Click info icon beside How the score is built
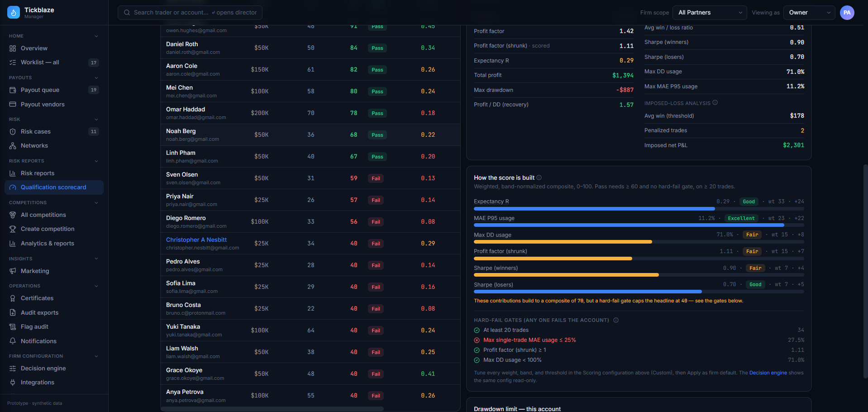The width and height of the screenshot is (868, 412). coord(539,177)
